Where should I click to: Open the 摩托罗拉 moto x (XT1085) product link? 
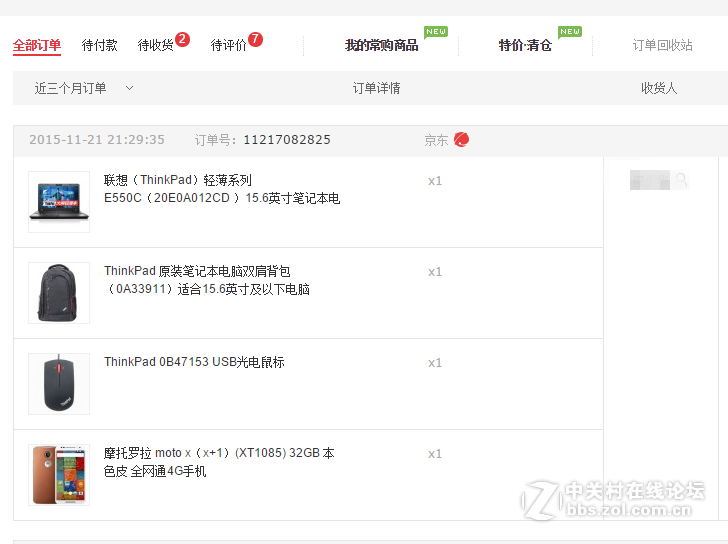219,462
